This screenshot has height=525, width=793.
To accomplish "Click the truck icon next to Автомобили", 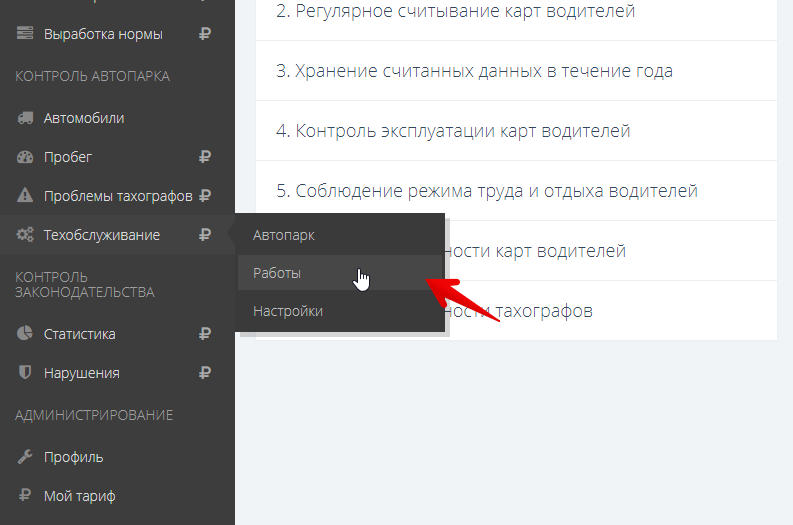I will (25, 118).
